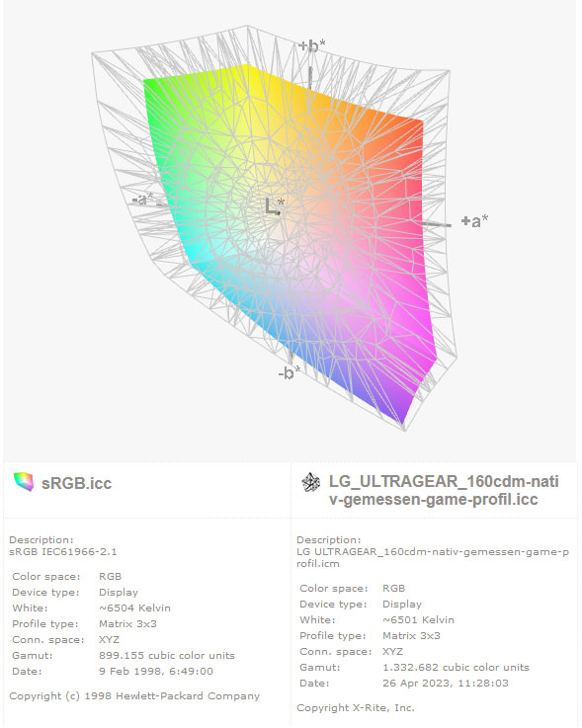Click the LG_ULTRAGEAR_160cdm profile file name

click(x=444, y=490)
